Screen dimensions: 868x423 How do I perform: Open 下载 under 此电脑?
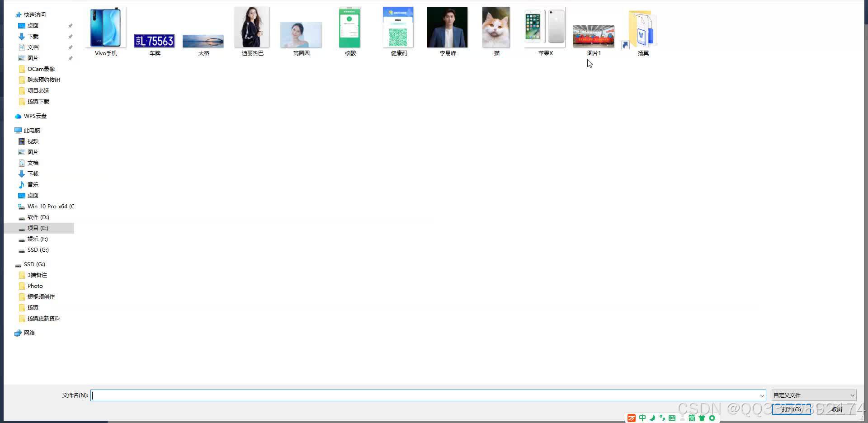(x=33, y=174)
